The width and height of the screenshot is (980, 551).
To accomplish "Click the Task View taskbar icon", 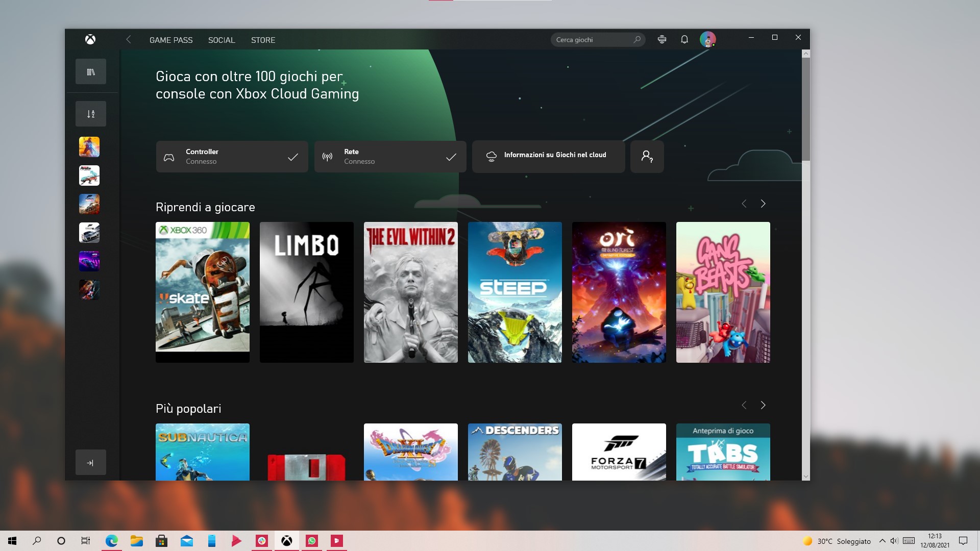I will click(x=86, y=541).
